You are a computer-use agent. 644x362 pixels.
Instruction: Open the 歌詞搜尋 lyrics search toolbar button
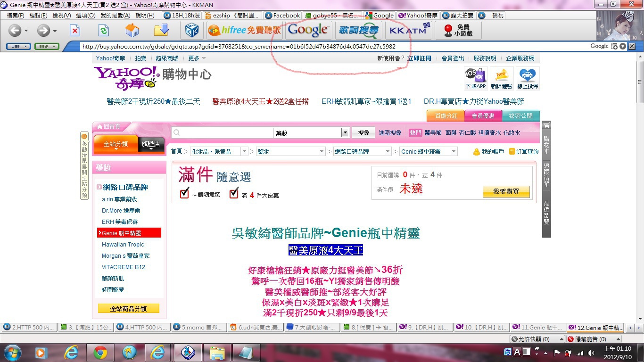[359, 30]
